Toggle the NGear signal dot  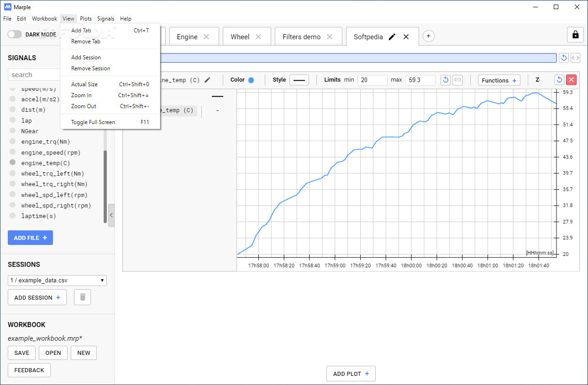pos(12,131)
